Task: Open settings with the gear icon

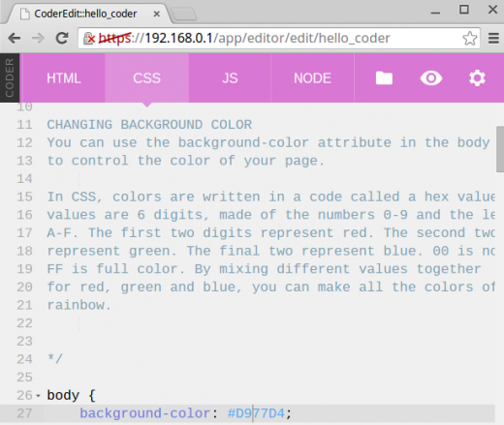Action: click(477, 78)
